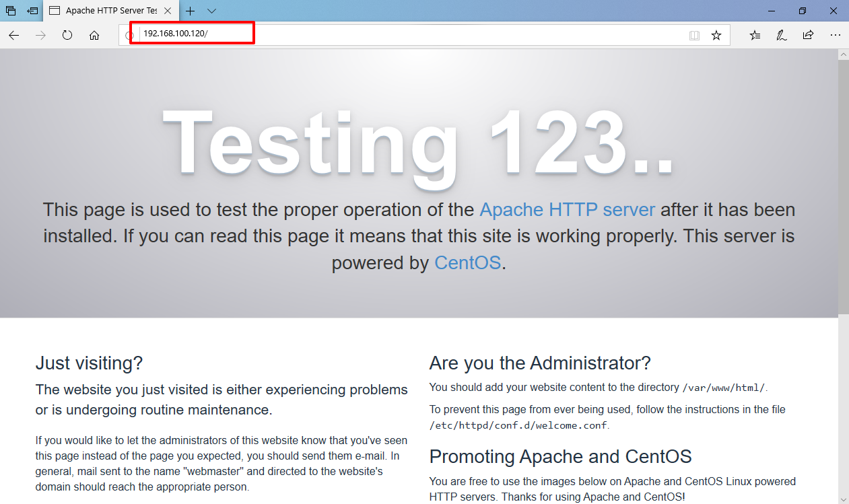Image resolution: width=849 pixels, height=504 pixels.
Task: Open the tabs you've set aside icon
Action: (x=11, y=11)
